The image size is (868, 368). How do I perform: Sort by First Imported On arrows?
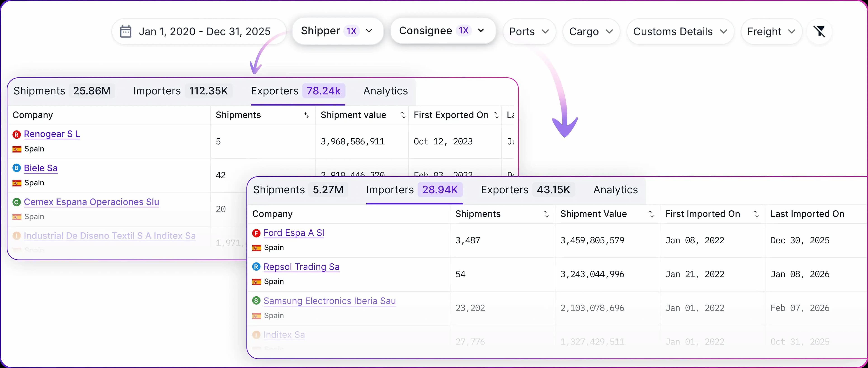pyautogui.click(x=756, y=214)
